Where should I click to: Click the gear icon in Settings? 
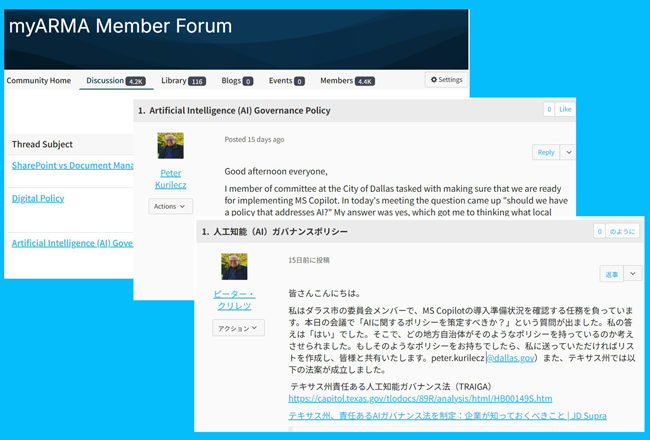(434, 80)
